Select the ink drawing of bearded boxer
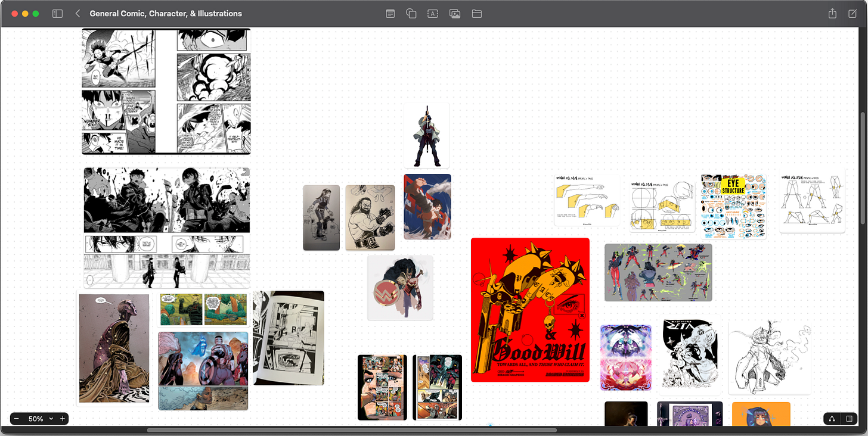868x436 pixels. [x=370, y=217]
